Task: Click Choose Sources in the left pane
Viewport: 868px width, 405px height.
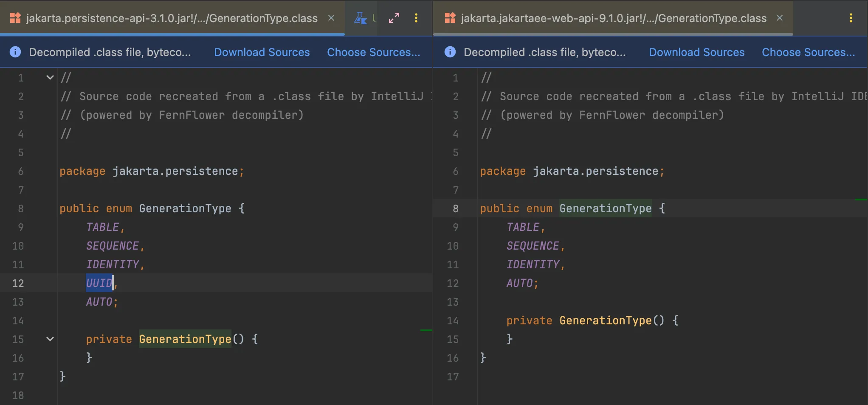Action: (373, 52)
